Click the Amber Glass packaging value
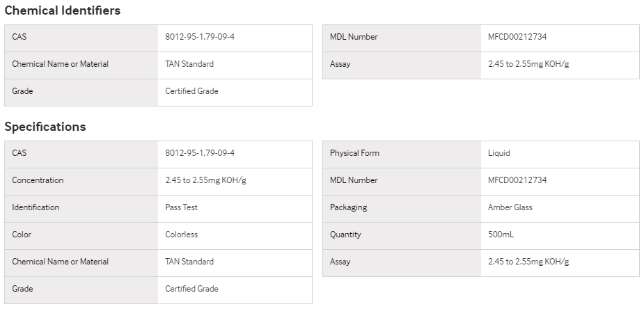 [x=510, y=207]
